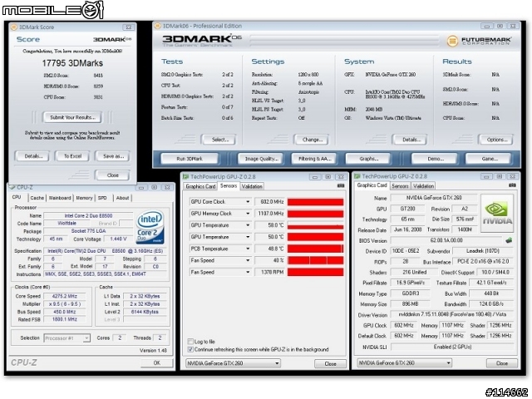Open Image Quality tool
The image size is (532, 399).
(261, 159)
